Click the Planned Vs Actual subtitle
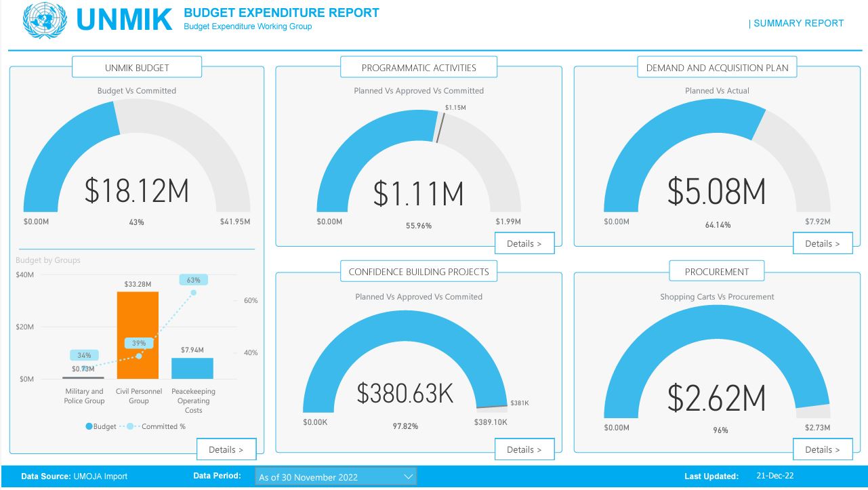 tap(717, 91)
